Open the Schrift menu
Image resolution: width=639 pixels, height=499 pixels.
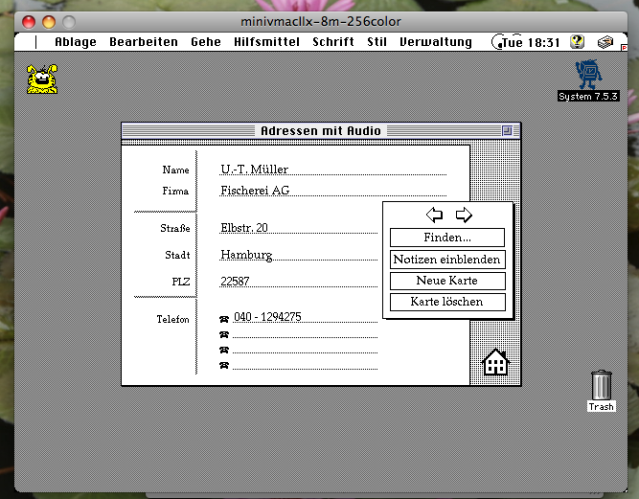[x=333, y=42]
